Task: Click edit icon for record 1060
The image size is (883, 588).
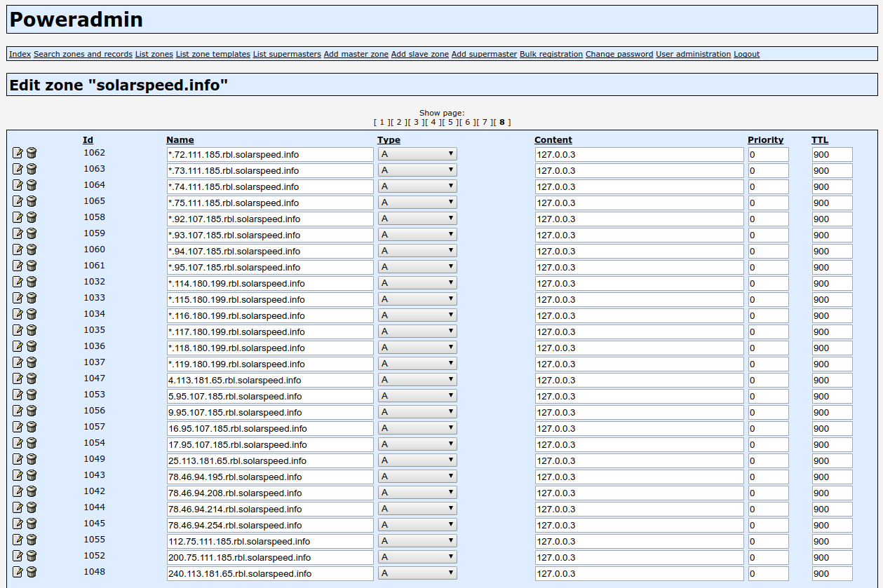Action: pos(18,249)
